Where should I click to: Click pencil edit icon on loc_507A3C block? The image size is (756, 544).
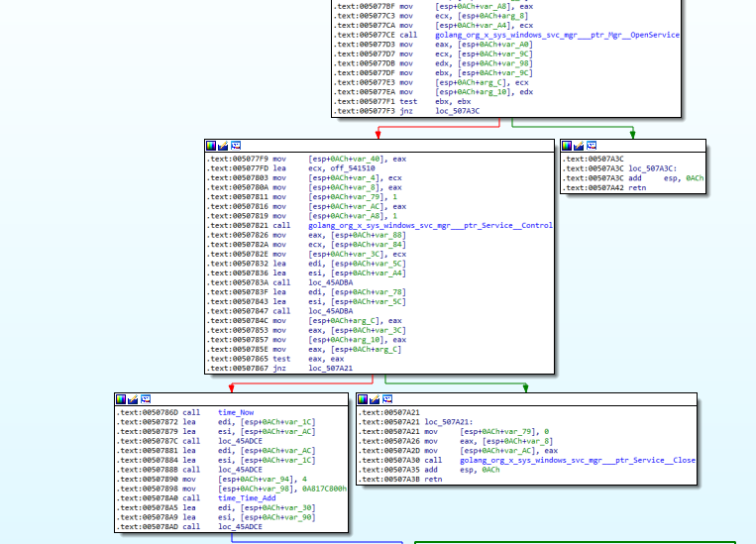(x=581, y=146)
